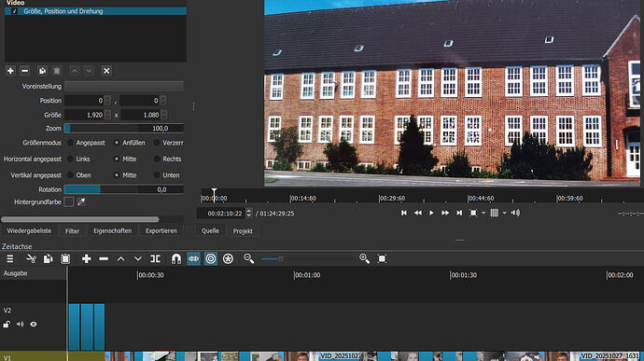Switch to Quelle tab
Screen dimensions: 644x361
coord(210,230)
